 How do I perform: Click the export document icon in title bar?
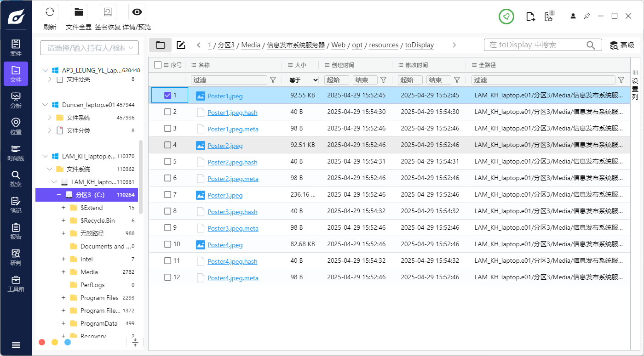[x=530, y=17]
